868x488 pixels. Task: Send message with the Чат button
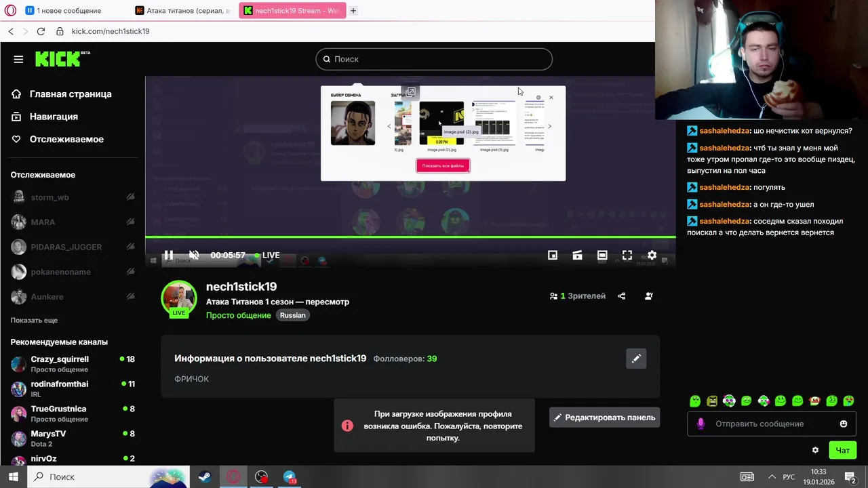tap(843, 450)
